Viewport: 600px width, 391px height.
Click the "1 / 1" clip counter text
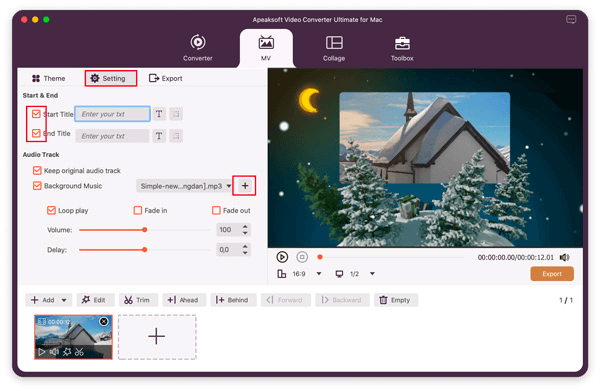566,300
